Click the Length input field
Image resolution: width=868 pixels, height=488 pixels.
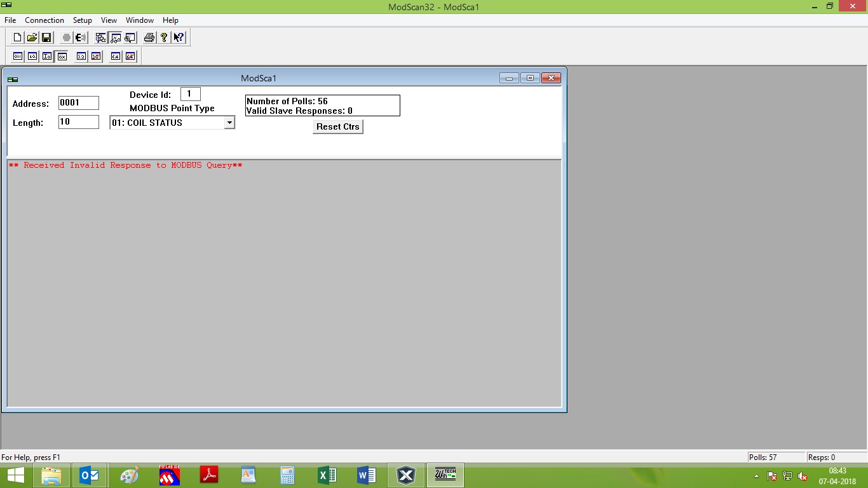[79, 122]
